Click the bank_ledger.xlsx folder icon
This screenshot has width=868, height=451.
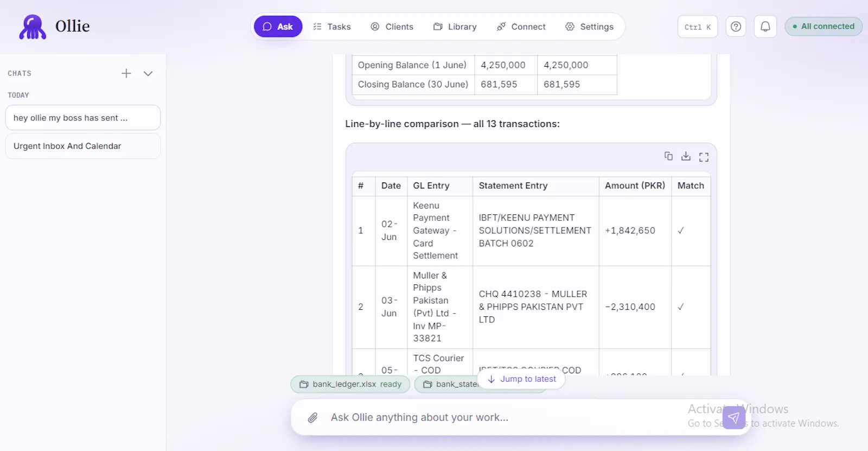tap(304, 384)
